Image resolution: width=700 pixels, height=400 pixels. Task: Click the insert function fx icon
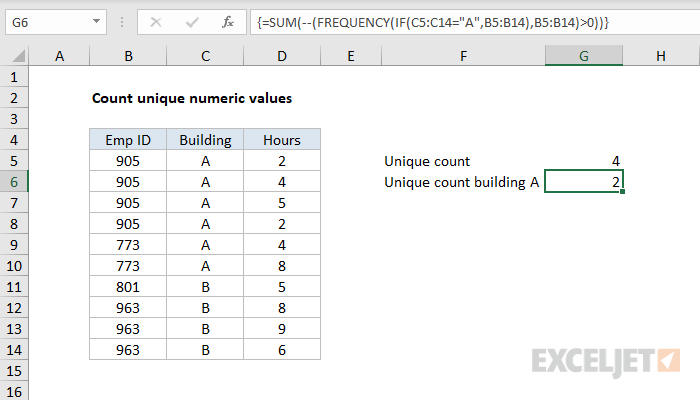[x=227, y=21]
